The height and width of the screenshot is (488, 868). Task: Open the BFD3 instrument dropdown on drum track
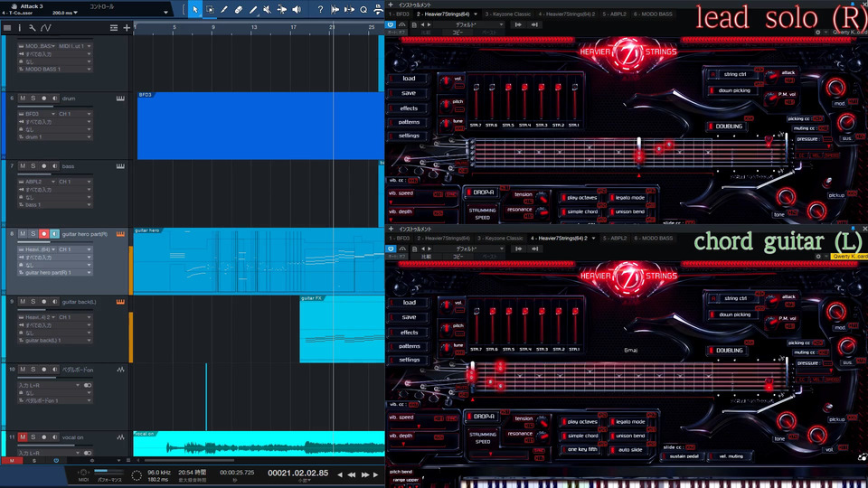tap(38, 114)
